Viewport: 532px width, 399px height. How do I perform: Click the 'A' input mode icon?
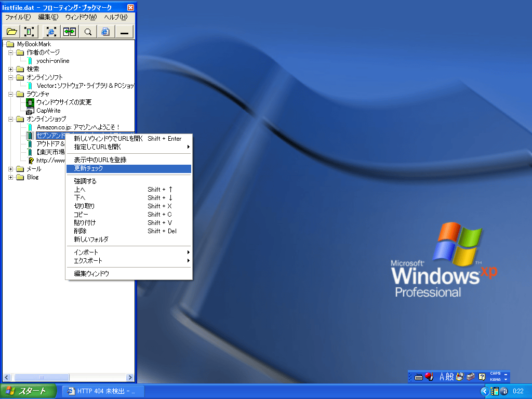tap(442, 377)
